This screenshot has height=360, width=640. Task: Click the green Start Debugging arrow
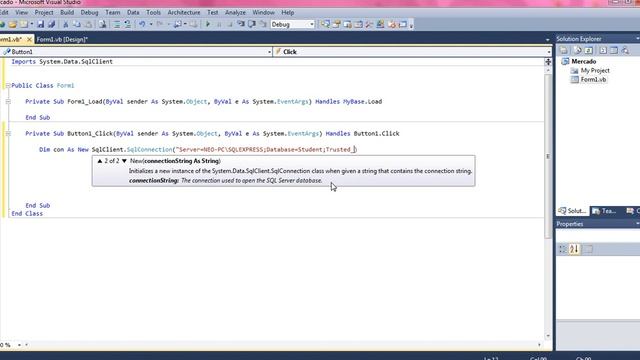pyautogui.click(x=208, y=24)
